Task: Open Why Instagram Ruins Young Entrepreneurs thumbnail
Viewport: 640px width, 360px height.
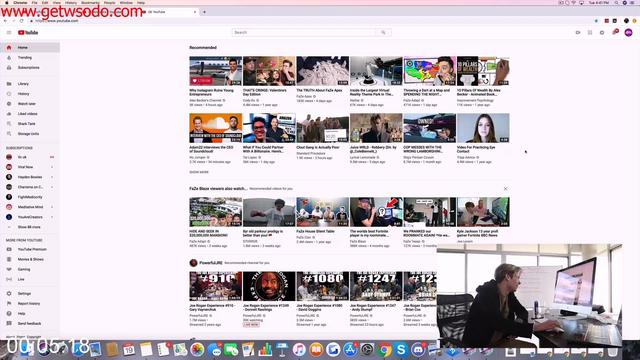Action: click(216, 71)
